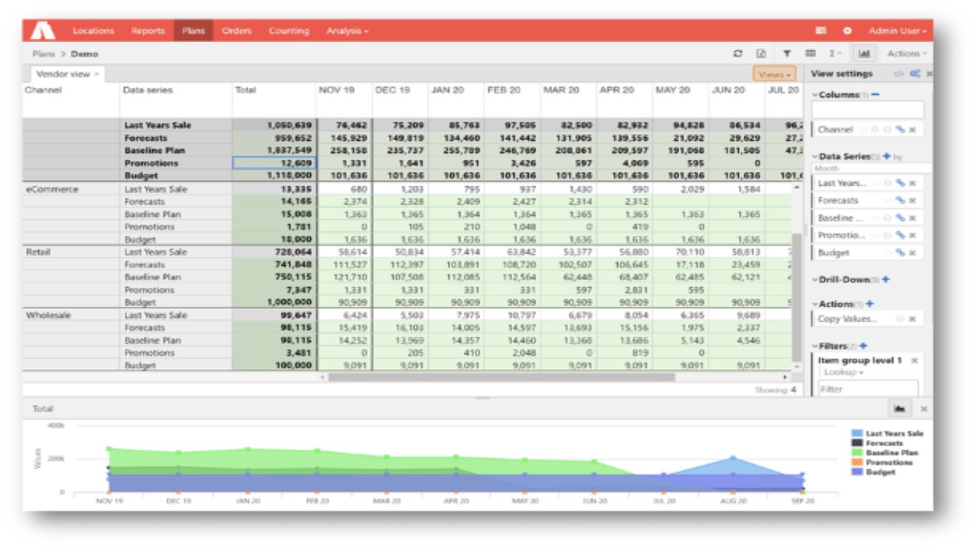The image size is (980, 551).
Task: Remove the Baseline data series
Action: 912,218
